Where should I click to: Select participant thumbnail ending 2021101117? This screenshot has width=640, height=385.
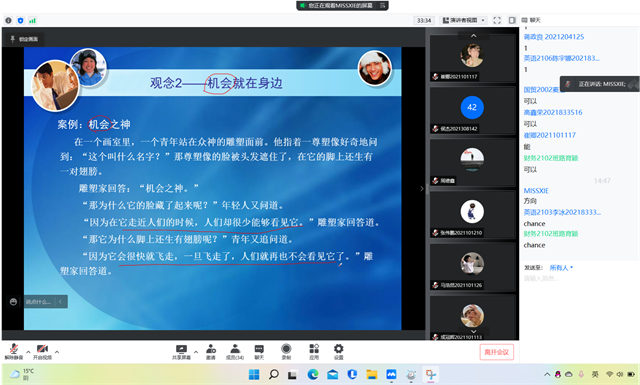point(472,58)
